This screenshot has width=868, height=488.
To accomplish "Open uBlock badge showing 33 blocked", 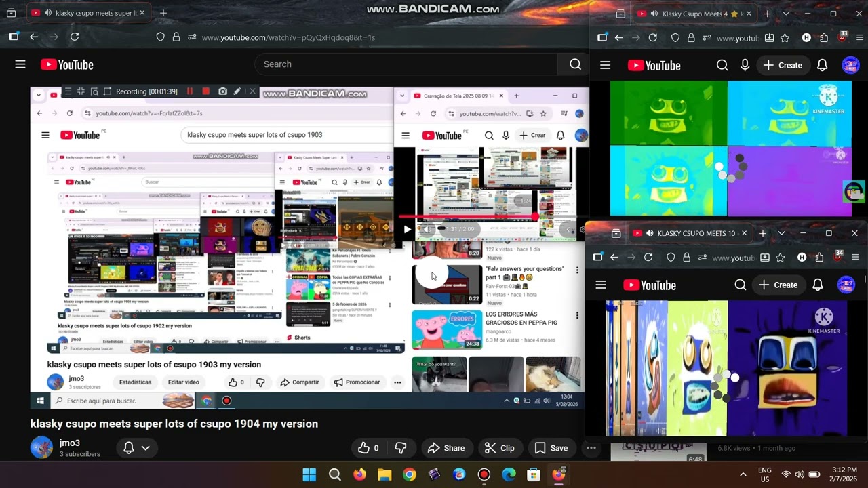I will pyautogui.click(x=842, y=37).
